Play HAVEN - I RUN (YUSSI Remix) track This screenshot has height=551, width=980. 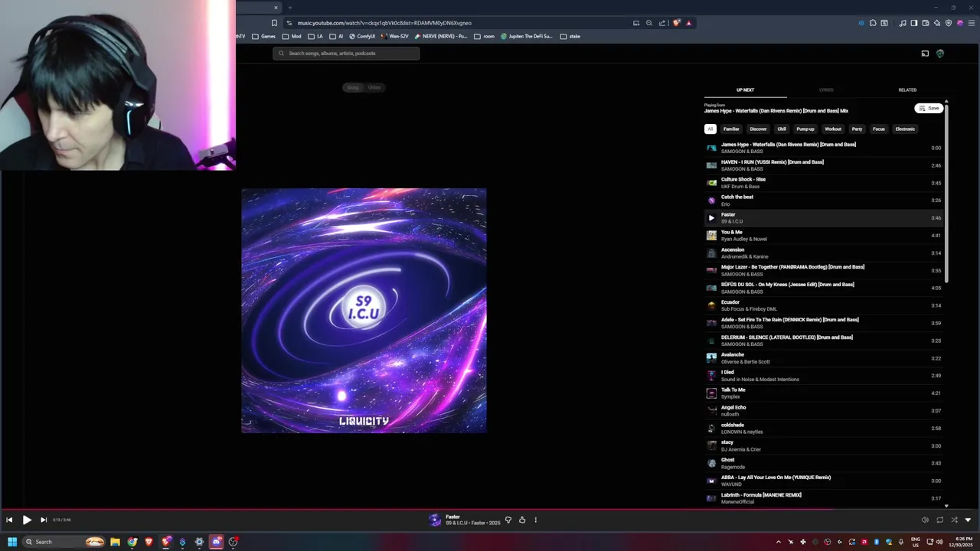point(824,165)
